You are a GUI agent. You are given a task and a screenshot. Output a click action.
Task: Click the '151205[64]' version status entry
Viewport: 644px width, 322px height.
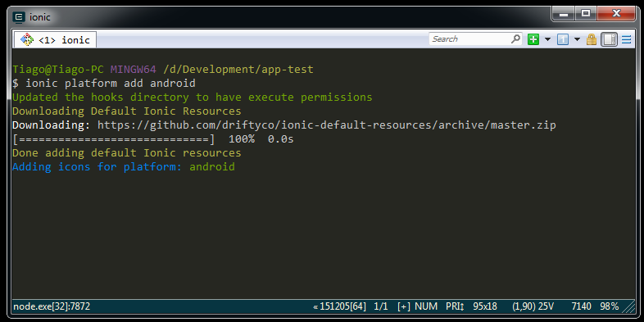point(340,306)
